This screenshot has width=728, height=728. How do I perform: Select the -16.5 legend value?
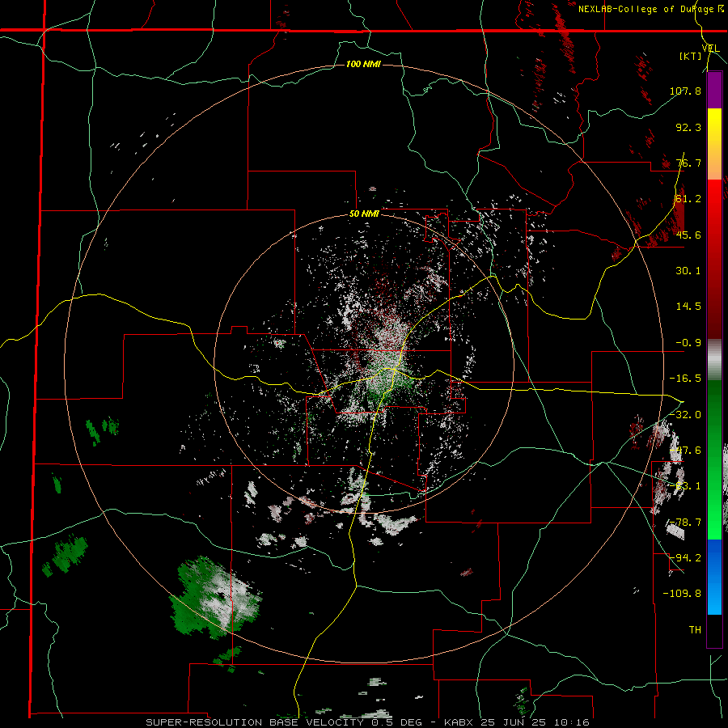685,379
